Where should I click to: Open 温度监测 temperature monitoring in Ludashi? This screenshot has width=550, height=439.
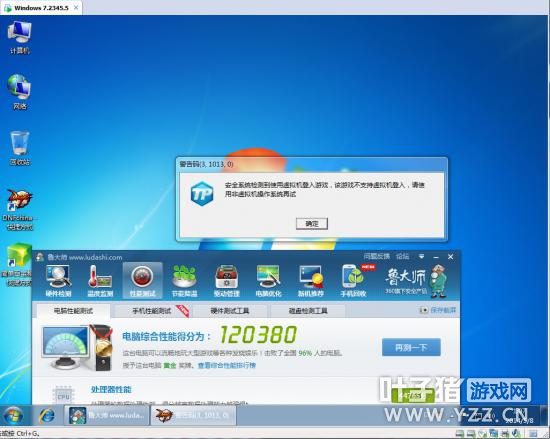tap(100, 281)
